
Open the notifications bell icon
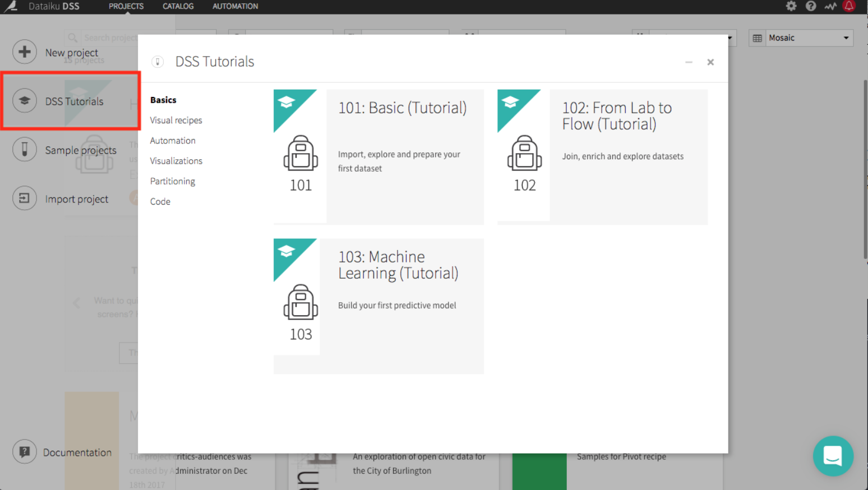tap(849, 6)
